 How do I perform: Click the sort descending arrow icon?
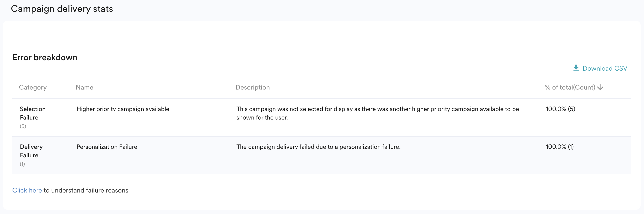tap(600, 87)
